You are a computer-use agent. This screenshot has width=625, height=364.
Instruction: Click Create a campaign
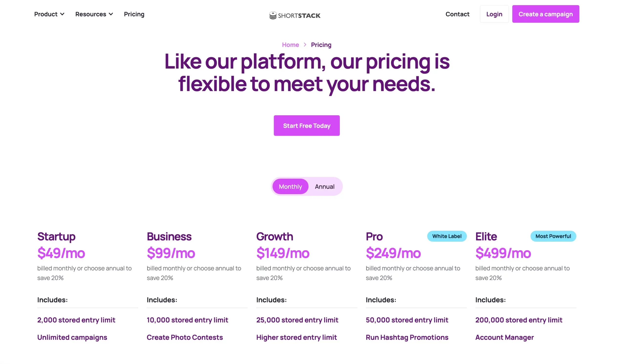545,14
